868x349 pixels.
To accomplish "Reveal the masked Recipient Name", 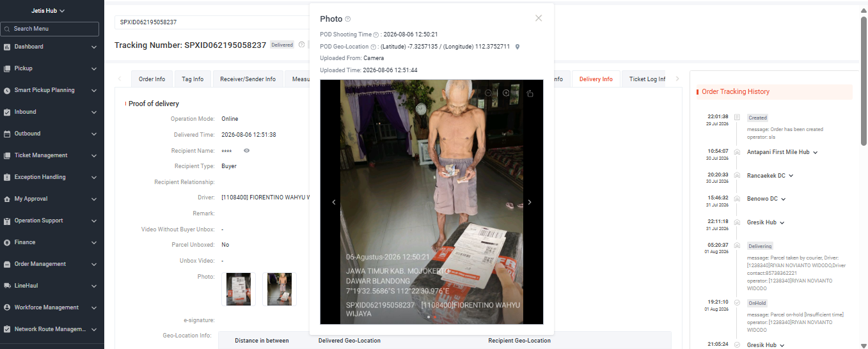I will [246, 151].
